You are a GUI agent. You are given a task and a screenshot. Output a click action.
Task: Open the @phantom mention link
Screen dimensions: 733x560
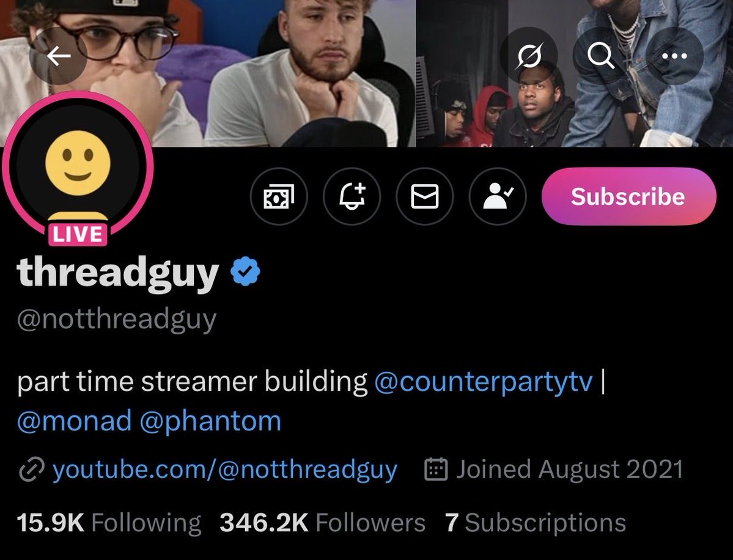point(210,421)
